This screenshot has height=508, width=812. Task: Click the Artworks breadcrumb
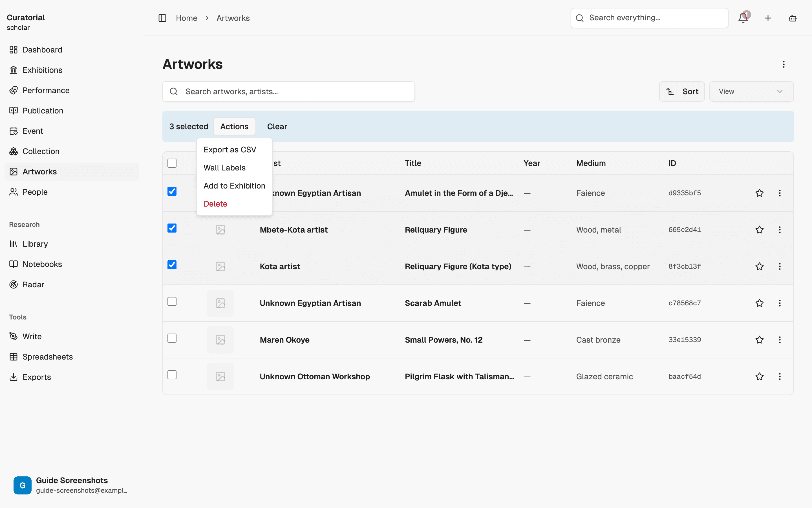(x=233, y=18)
